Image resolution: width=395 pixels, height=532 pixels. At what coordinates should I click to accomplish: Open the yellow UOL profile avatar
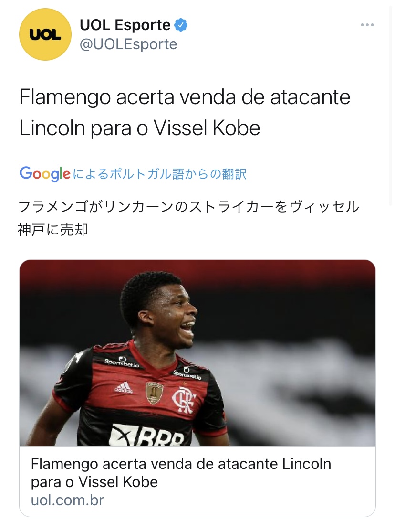[45, 34]
